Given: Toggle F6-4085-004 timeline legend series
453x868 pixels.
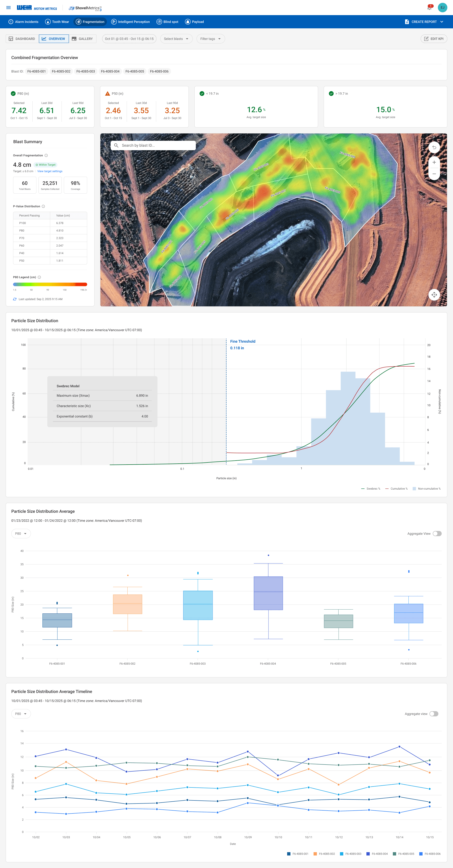Looking at the screenshot, I should point(377,854).
